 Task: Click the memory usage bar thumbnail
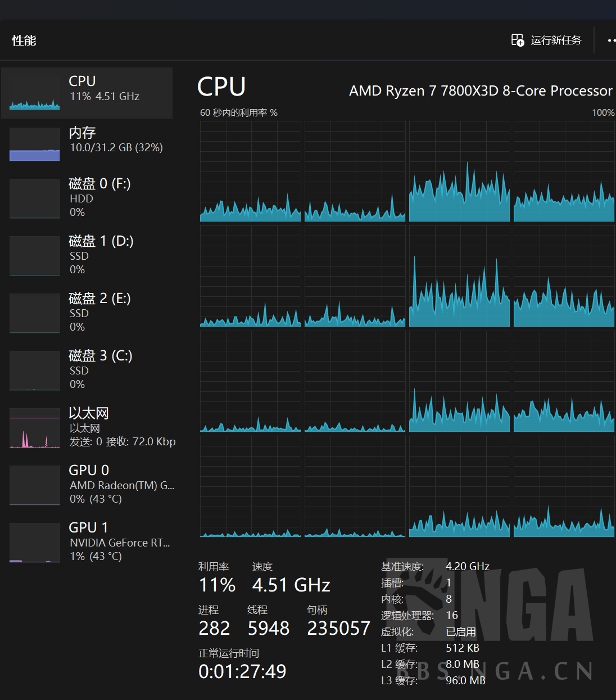pyautogui.click(x=34, y=143)
